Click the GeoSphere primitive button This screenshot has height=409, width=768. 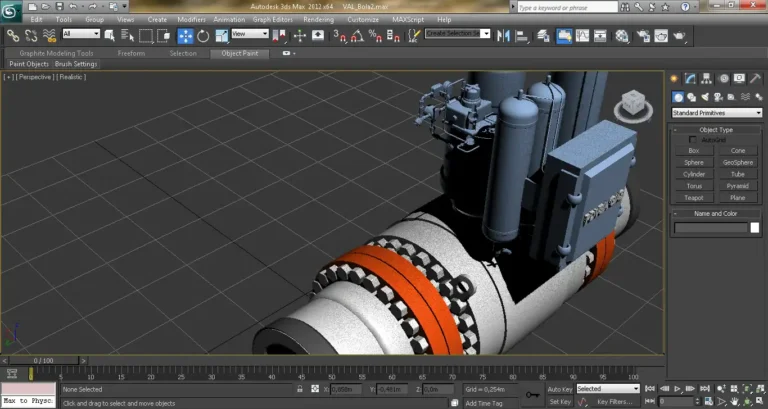738,162
